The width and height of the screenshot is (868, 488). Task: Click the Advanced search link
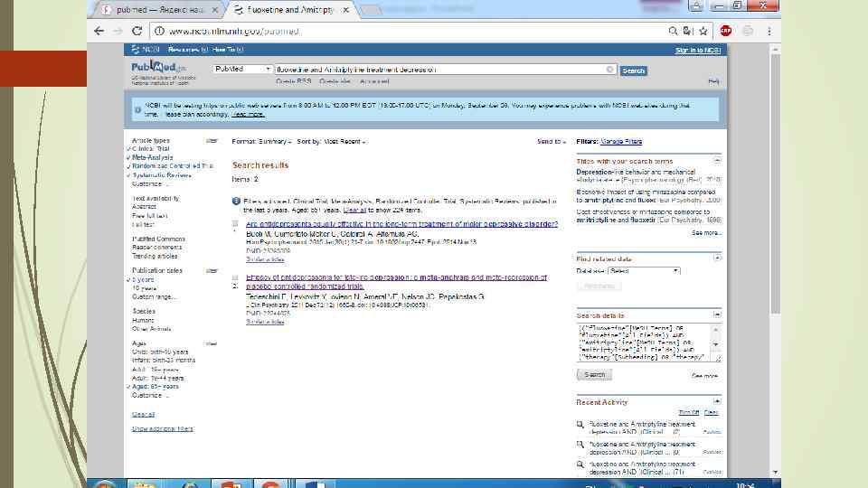[374, 81]
